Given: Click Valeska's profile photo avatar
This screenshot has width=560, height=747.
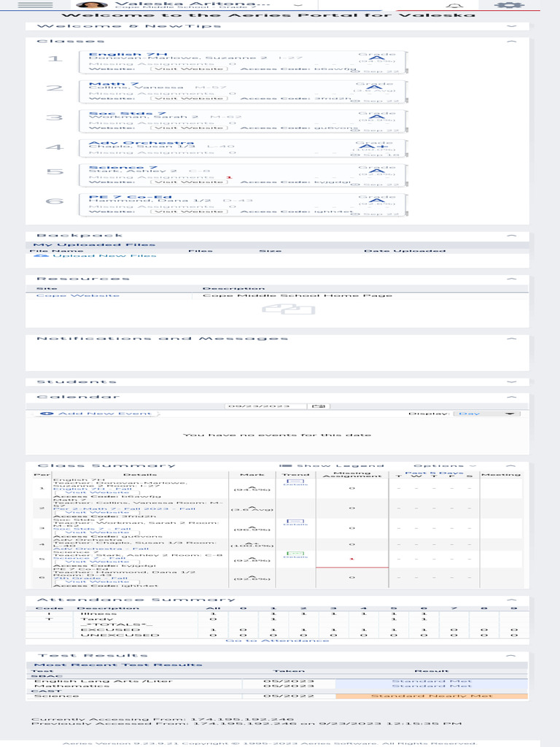Looking at the screenshot, I should click(x=92, y=5).
